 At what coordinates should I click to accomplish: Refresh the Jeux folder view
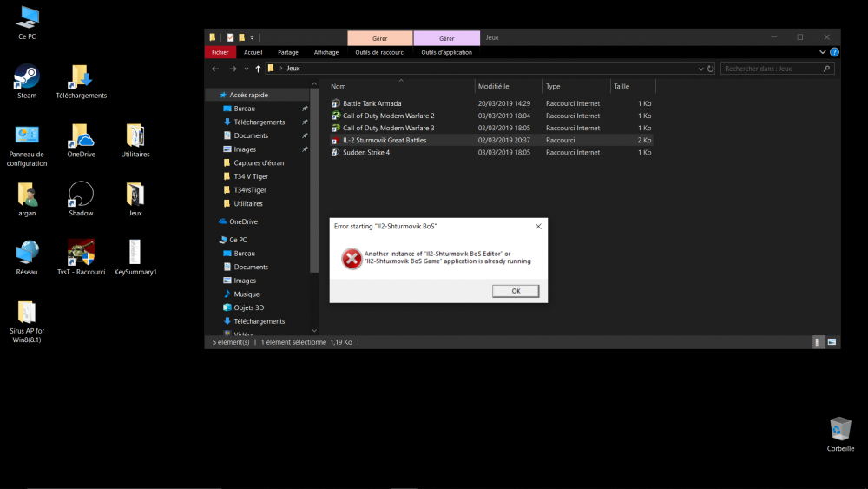(711, 69)
